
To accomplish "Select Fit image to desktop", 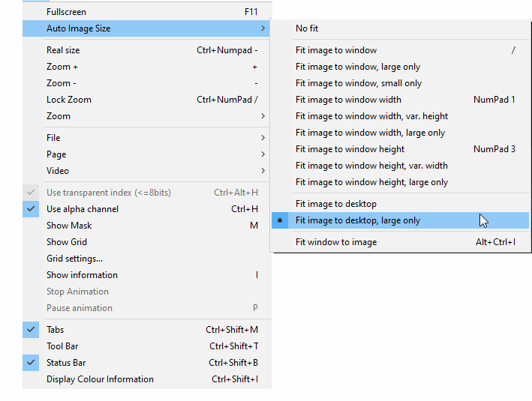I will (x=336, y=204).
